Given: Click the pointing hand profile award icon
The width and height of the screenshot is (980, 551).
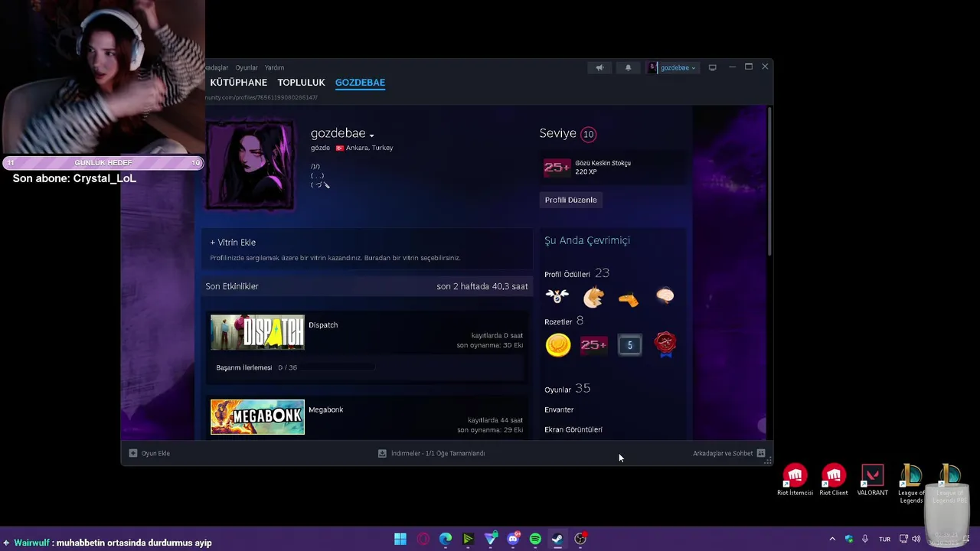Looking at the screenshot, I should click(629, 298).
